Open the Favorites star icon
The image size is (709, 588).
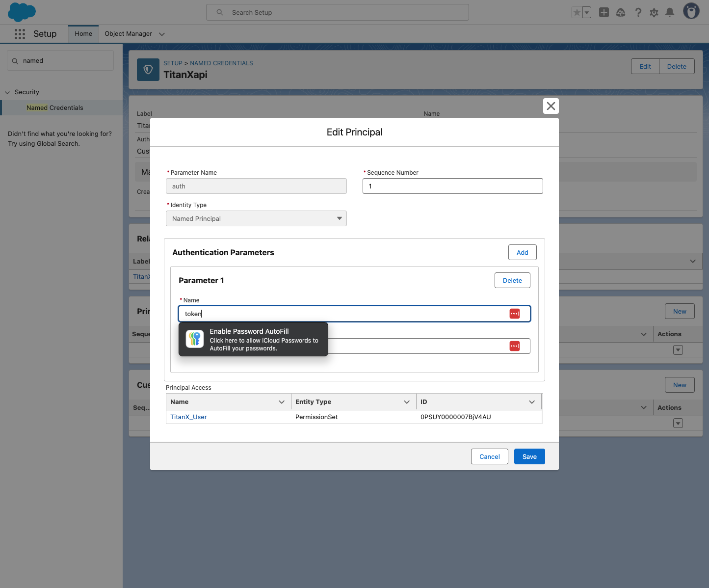(x=577, y=12)
